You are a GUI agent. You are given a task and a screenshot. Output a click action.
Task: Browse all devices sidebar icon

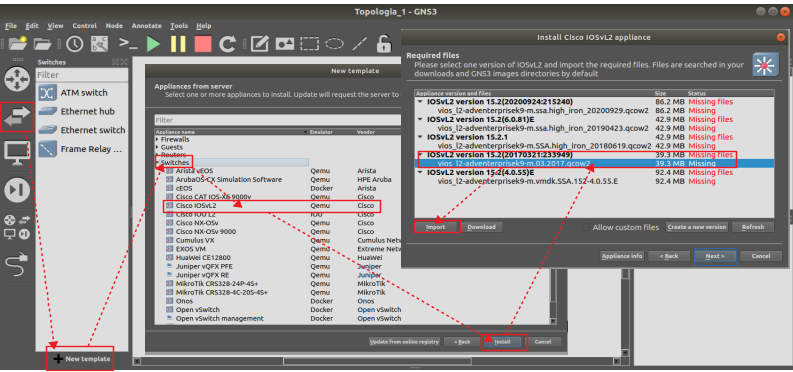(17, 227)
